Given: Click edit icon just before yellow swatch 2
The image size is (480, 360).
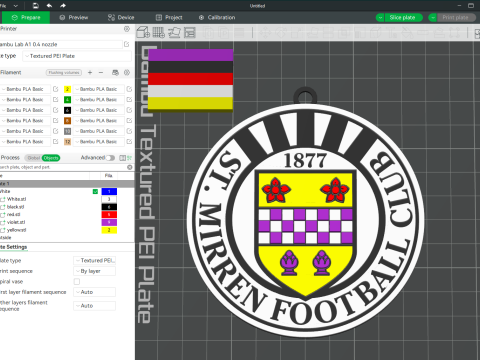Looking at the screenshot, I should pos(56,89).
